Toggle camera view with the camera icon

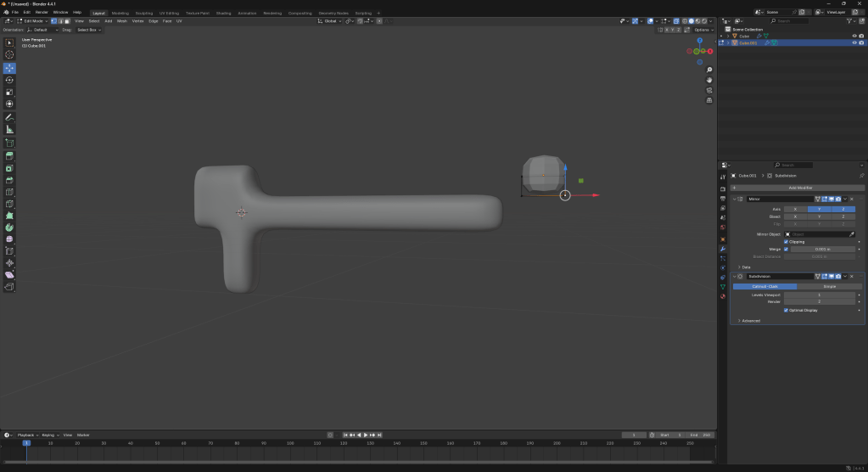[709, 90]
